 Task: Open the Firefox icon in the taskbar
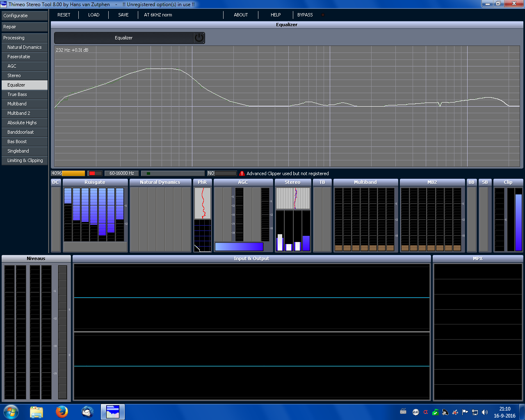point(62,411)
